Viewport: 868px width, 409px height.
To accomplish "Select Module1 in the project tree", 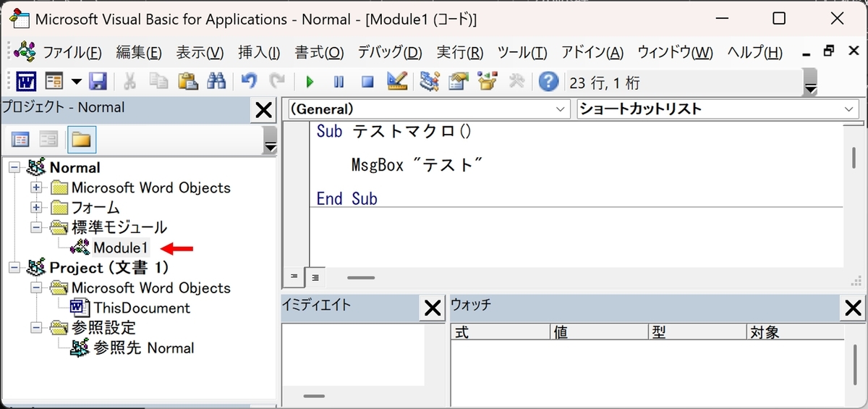I will point(121,248).
